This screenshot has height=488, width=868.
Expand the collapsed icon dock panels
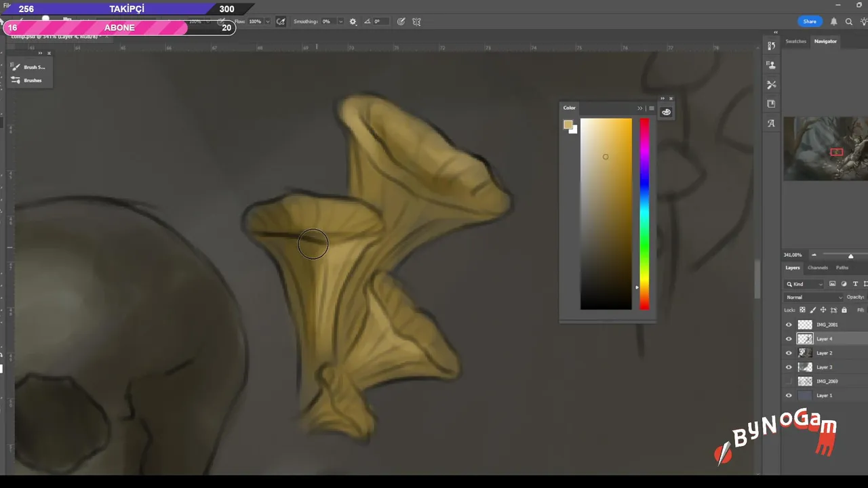776,32
